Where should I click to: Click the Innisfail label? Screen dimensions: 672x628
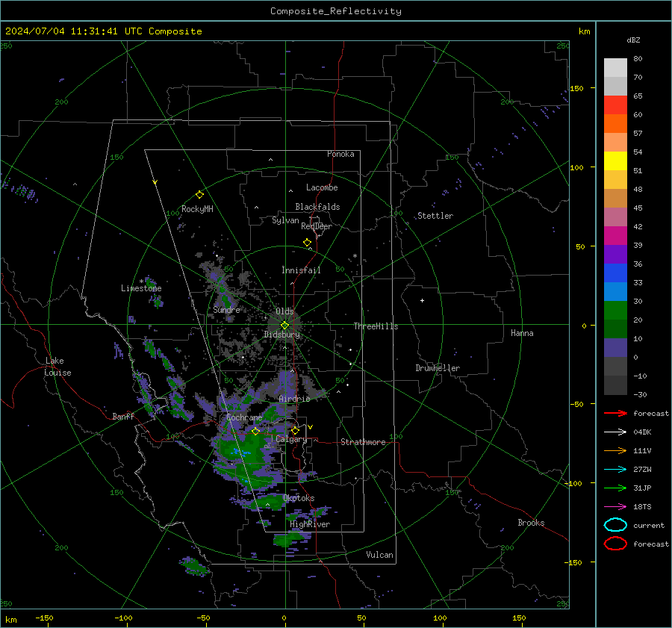pyautogui.click(x=301, y=270)
